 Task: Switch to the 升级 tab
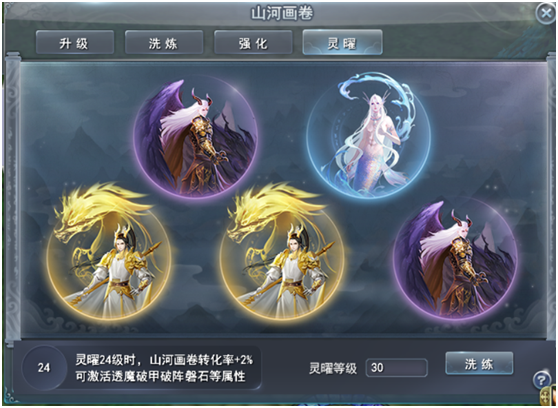75,43
